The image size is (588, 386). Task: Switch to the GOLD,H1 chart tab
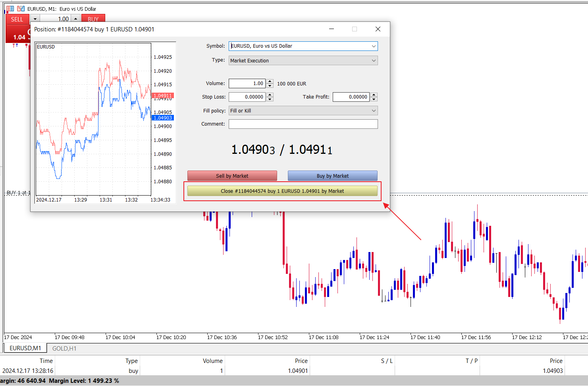coord(64,348)
